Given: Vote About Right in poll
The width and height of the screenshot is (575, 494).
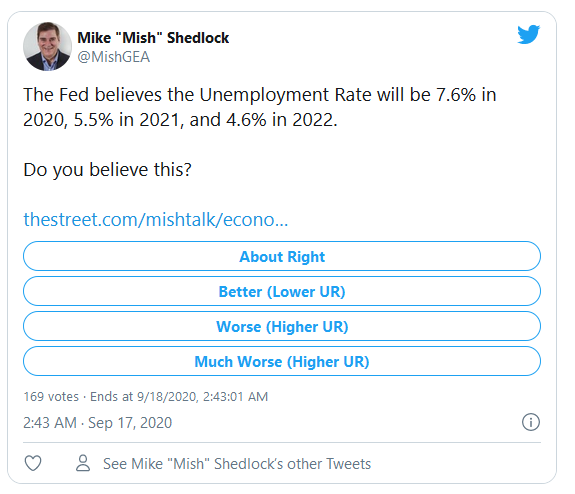Looking at the screenshot, I should (x=282, y=256).
